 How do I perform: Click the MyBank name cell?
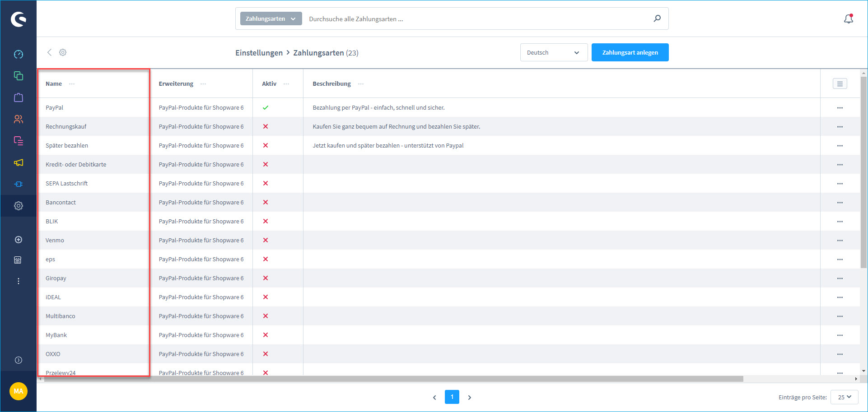pyautogui.click(x=56, y=335)
